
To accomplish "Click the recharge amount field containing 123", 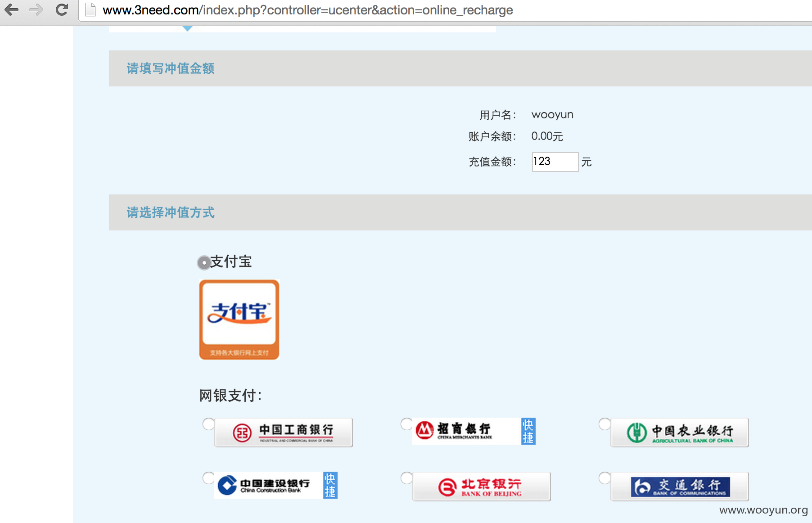I will click(x=555, y=162).
